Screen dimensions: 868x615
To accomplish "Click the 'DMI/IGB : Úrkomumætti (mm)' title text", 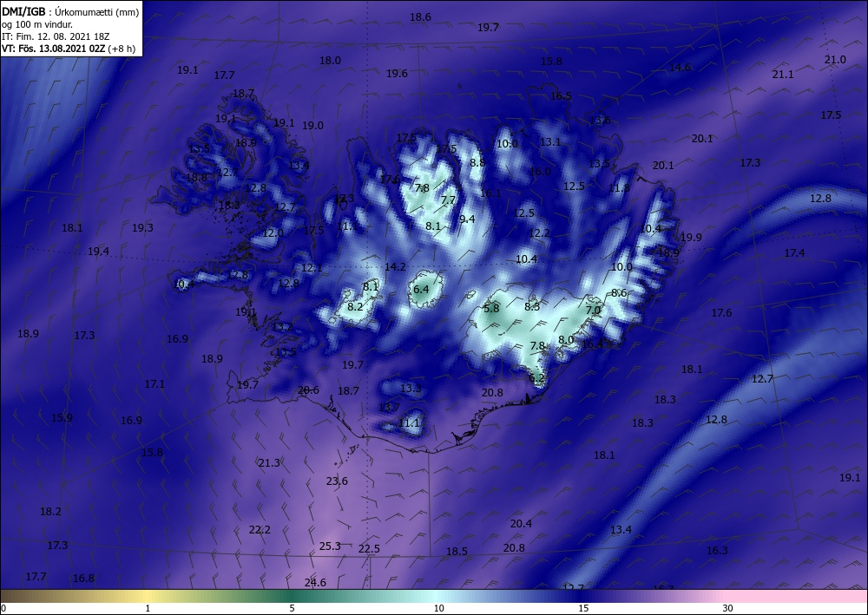I will pos(70,11).
